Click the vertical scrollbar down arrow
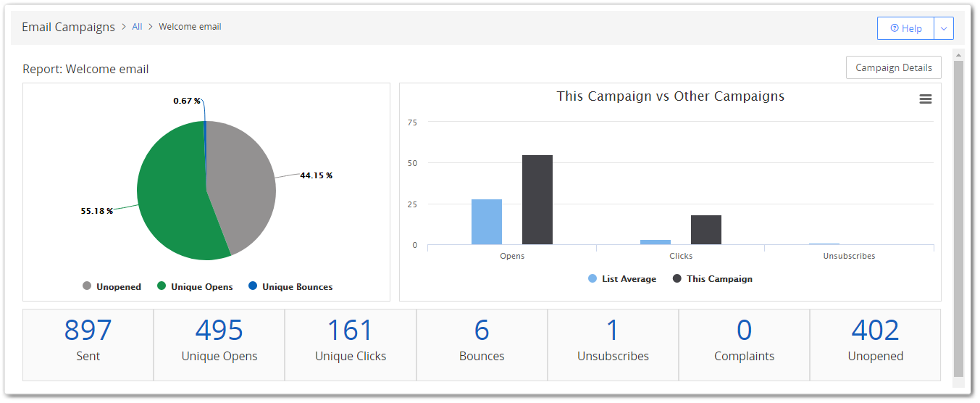 (x=958, y=383)
